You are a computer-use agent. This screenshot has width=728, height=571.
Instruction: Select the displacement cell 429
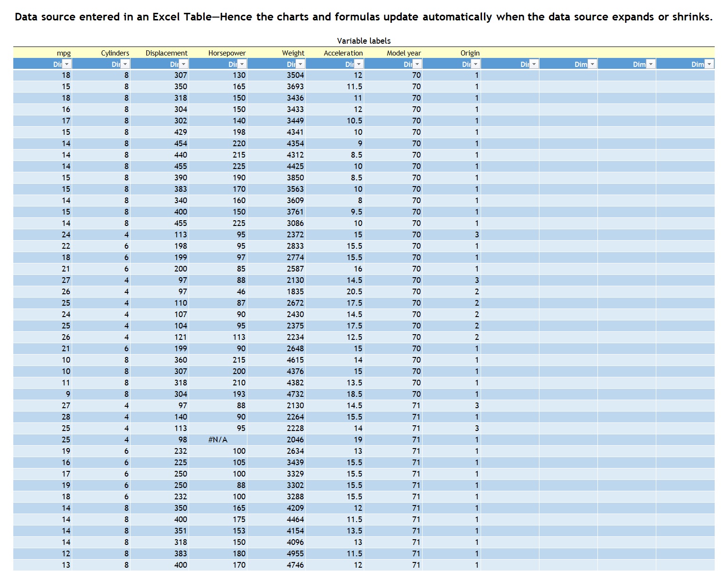point(160,132)
